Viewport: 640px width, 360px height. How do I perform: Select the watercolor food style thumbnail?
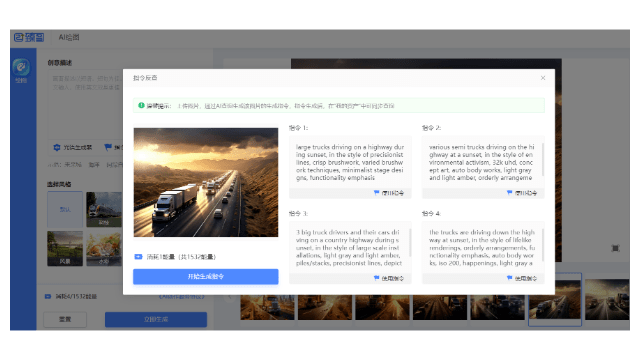(x=104, y=249)
